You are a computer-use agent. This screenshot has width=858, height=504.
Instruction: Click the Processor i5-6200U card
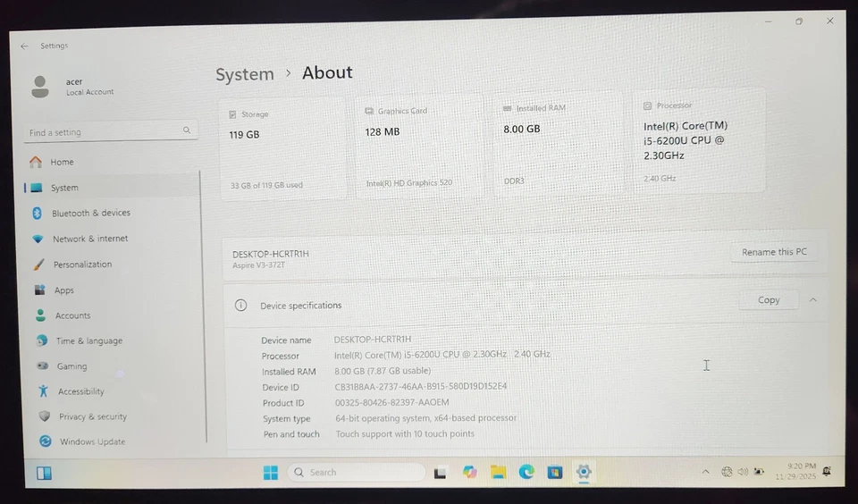pyautogui.click(x=699, y=140)
